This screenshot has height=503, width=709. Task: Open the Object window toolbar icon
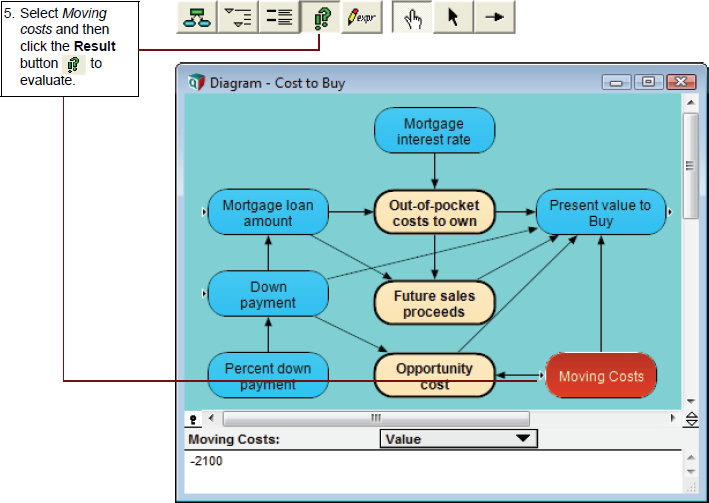point(279,17)
